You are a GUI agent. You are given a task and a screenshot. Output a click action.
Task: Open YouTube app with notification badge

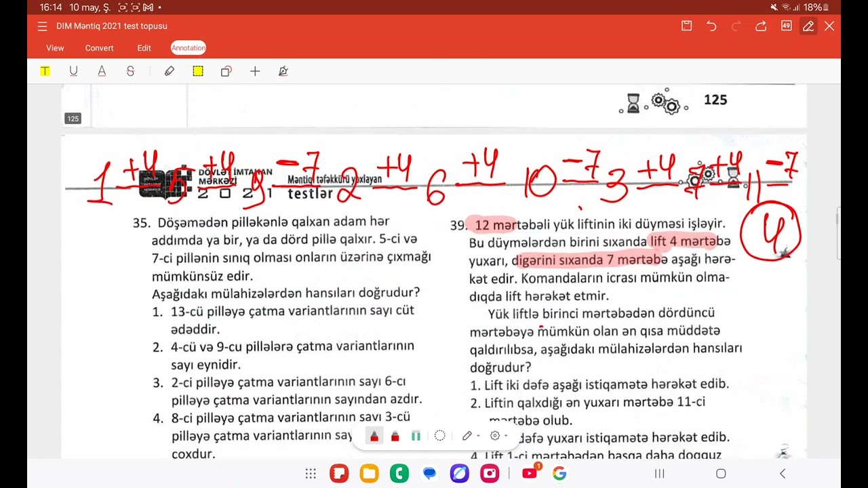[x=531, y=472]
